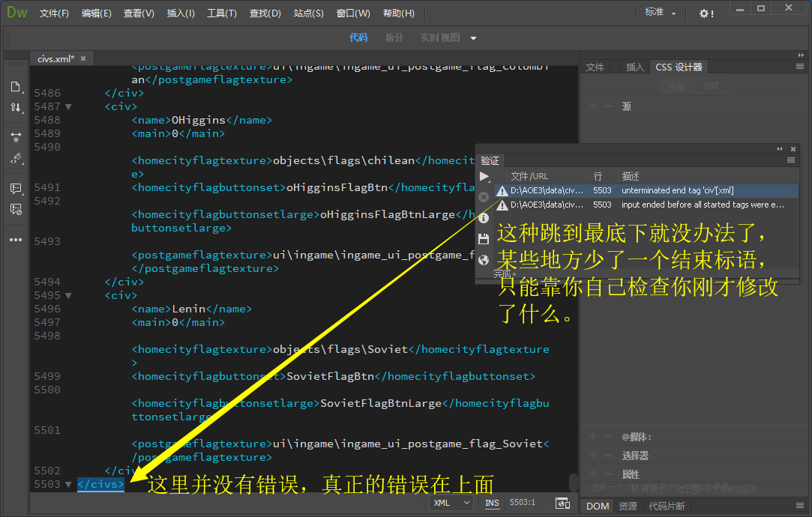This screenshot has width=812, height=517.
Task: Toggle CSS Designer 当前 mode
Action: pos(711,85)
